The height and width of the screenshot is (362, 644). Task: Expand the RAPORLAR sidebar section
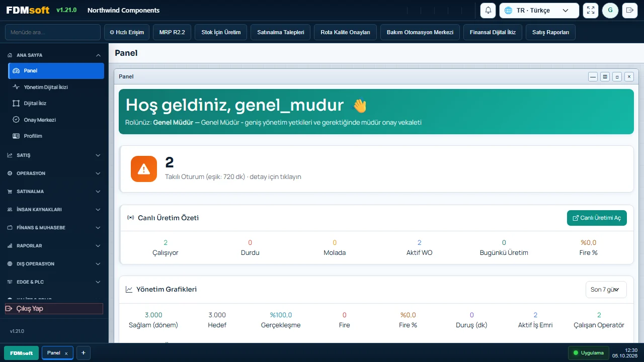[54, 246]
